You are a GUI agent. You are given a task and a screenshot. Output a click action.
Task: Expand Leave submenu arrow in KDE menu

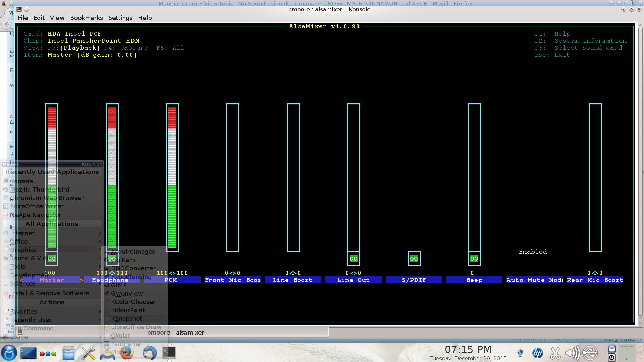[100, 337]
